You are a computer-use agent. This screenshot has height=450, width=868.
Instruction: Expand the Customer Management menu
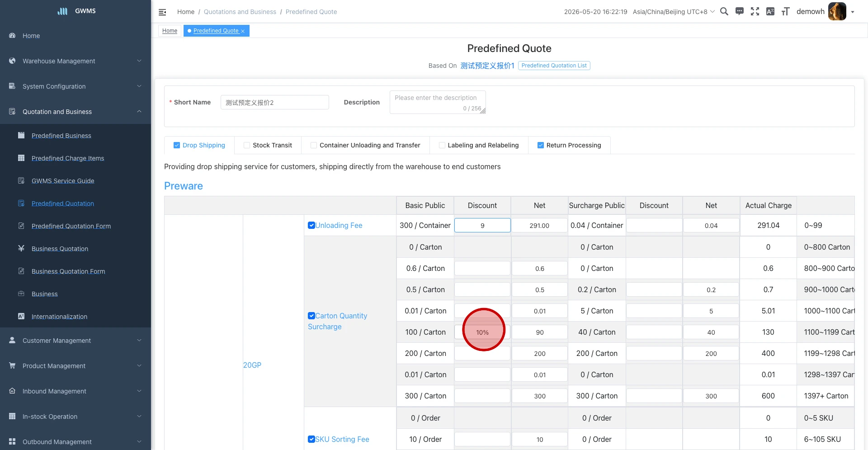tap(139, 340)
